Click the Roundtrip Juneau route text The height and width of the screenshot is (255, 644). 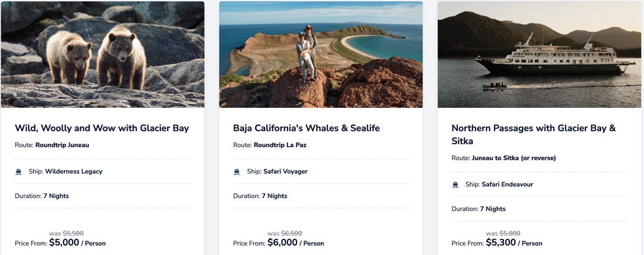click(62, 145)
